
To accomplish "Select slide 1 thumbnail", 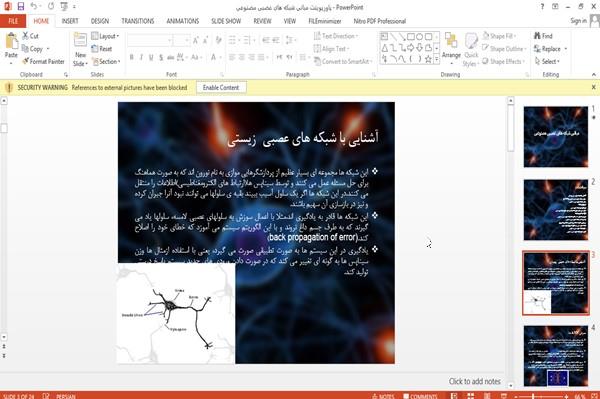I will point(556,137).
